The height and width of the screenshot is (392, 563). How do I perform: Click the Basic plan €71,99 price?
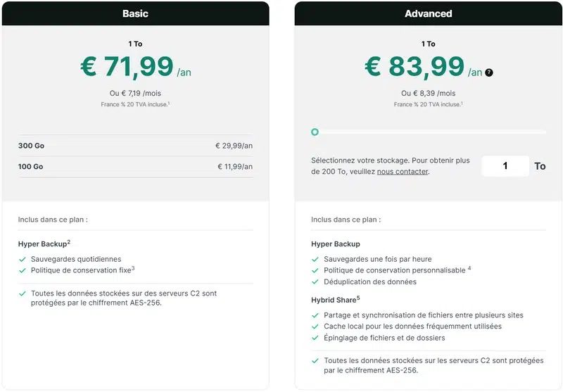coord(127,67)
